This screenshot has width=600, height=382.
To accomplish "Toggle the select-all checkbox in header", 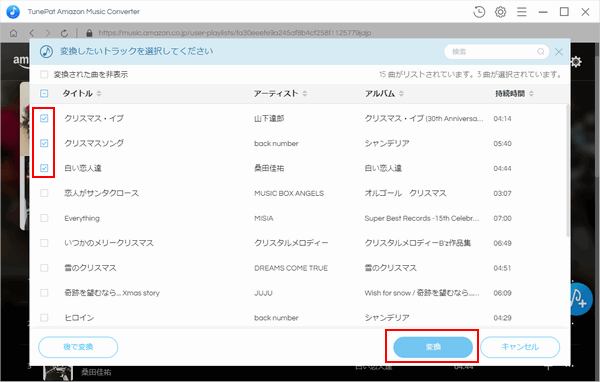I will tap(44, 93).
